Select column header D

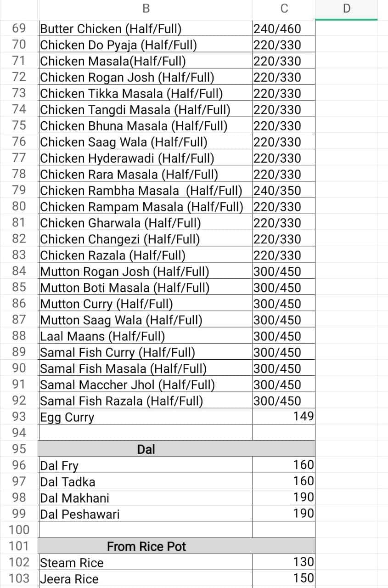pyautogui.click(x=348, y=8)
